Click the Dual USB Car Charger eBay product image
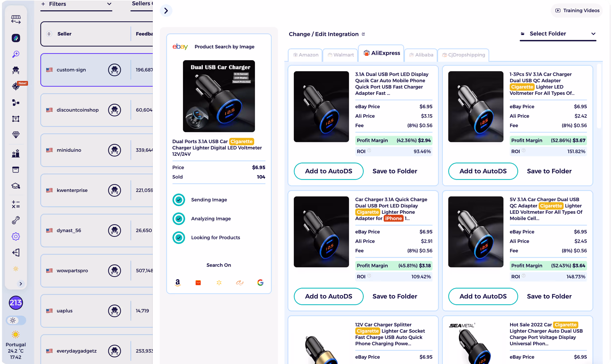The height and width of the screenshot is (364, 611). point(219,96)
